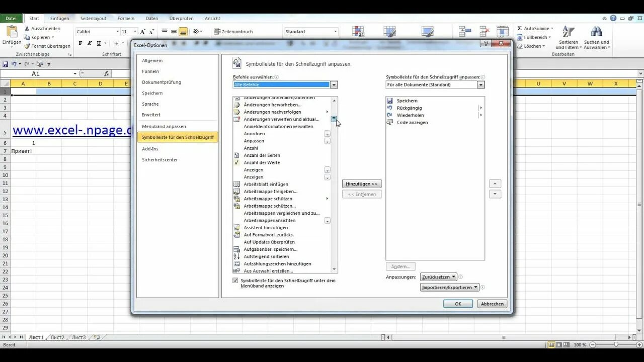Click the Ausschneiden scissors icon

click(x=27, y=29)
